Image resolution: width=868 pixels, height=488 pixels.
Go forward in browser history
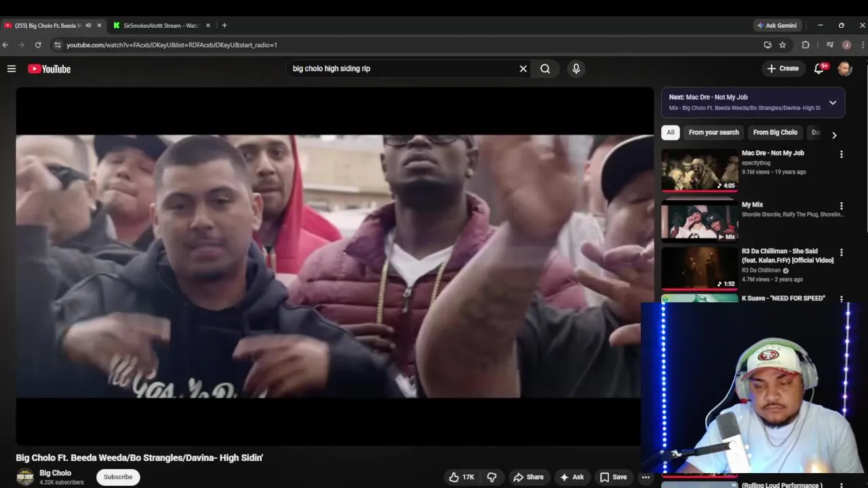click(21, 45)
